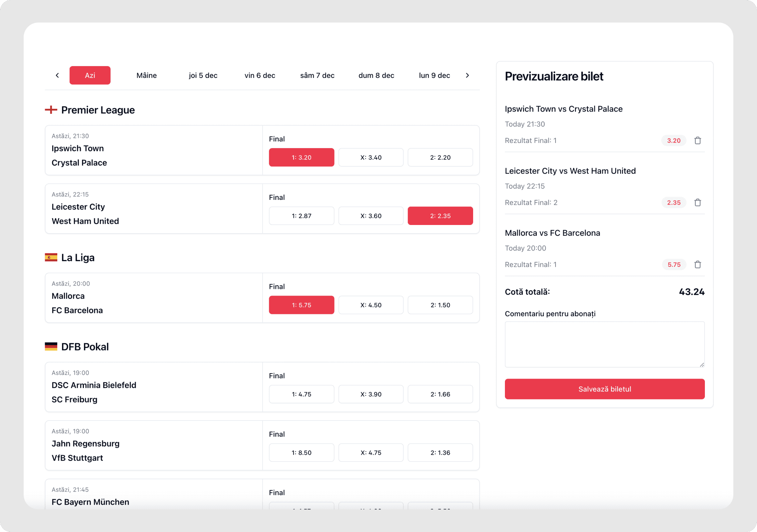
Task: Save ticket with Salvează biletul
Action: tap(605, 389)
